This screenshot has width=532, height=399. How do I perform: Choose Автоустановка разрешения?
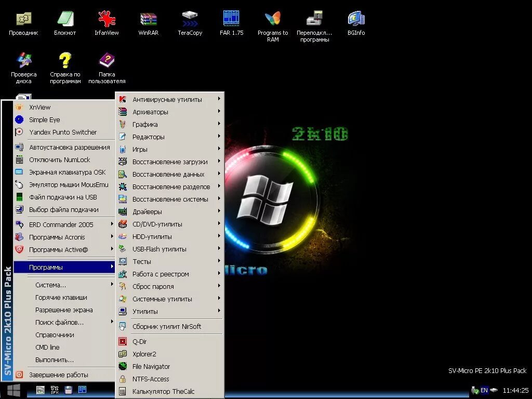tap(64, 147)
